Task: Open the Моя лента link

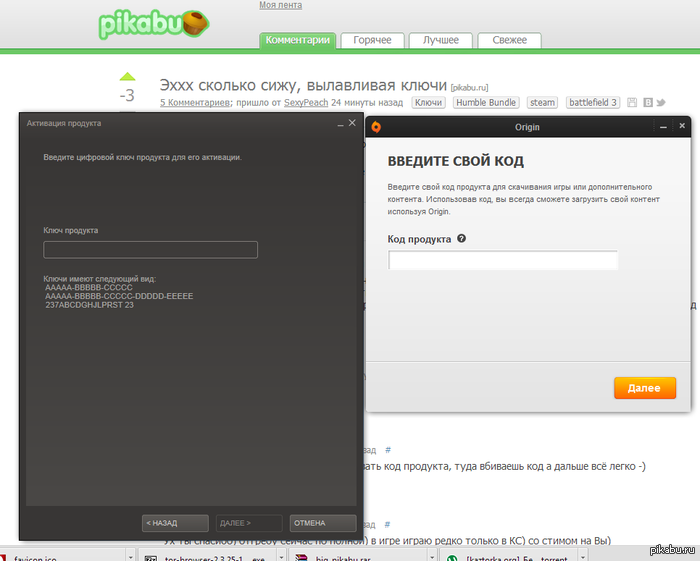Action: tap(280, 5)
